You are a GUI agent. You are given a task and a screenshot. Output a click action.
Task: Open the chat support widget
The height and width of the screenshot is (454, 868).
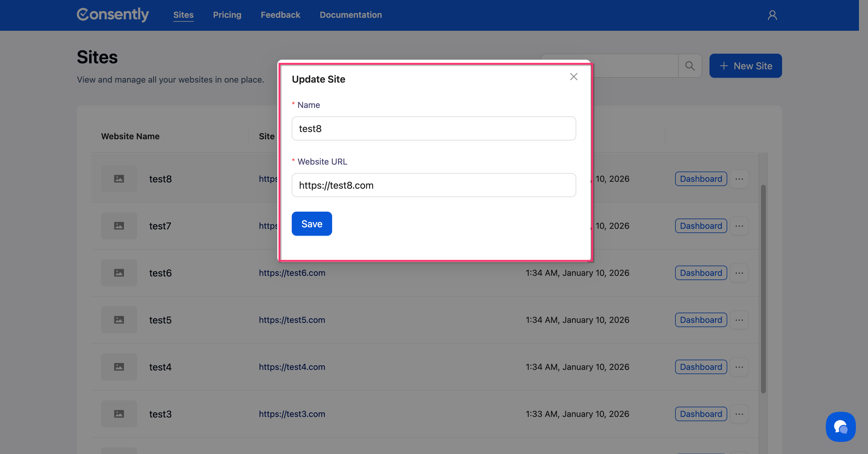[x=840, y=426]
